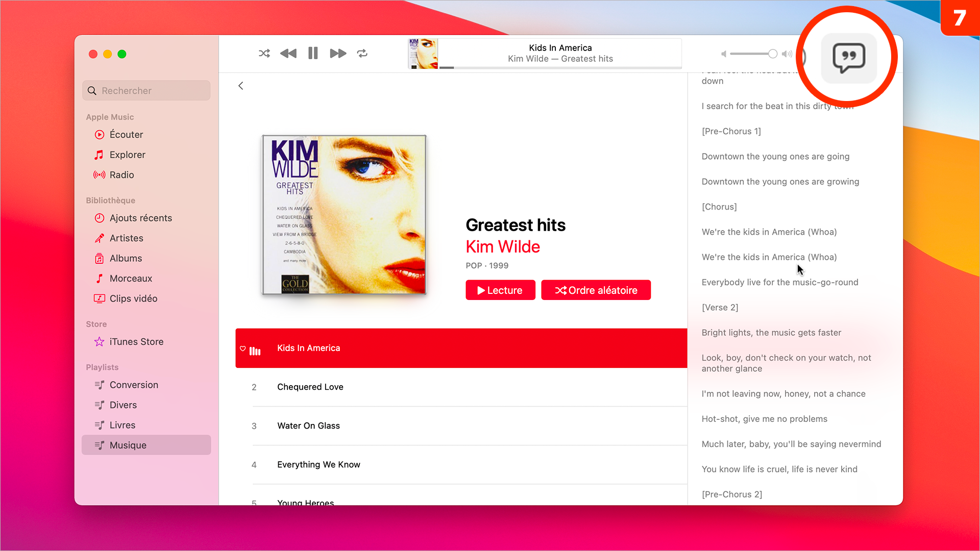Click the Ordre aléatoire button
The image size is (980, 551).
596,290
